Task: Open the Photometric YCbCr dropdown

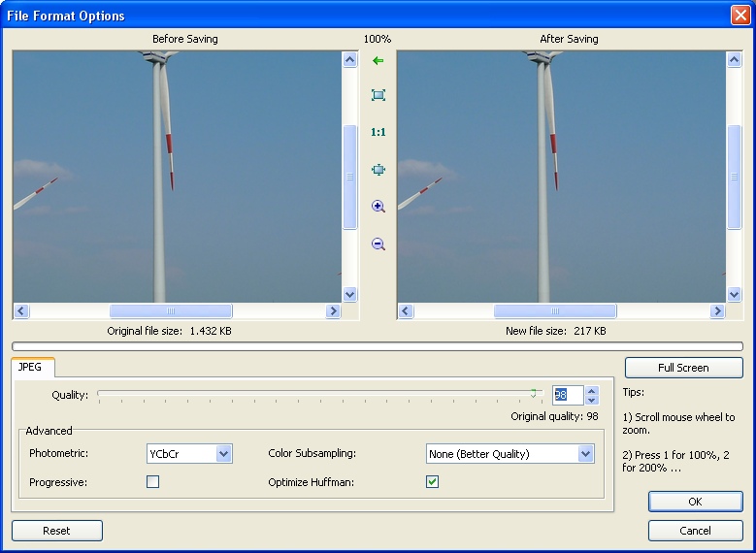Action: (x=189, y=454)
